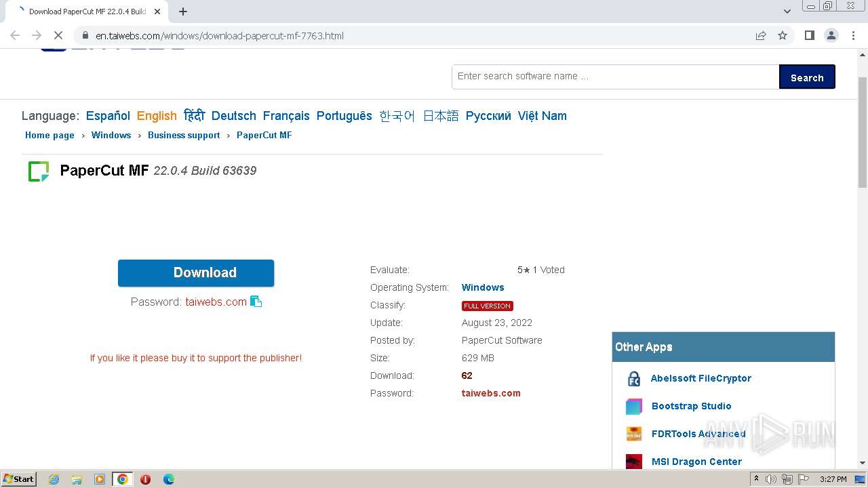
Task: Share this page from the address bar
Action: tap(761, 35)
